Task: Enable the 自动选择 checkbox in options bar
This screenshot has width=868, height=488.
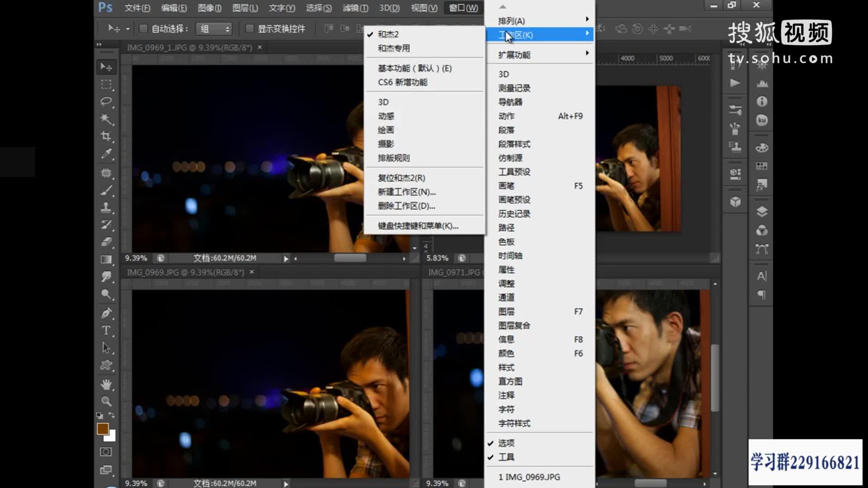Action: [x=144, y=28]
